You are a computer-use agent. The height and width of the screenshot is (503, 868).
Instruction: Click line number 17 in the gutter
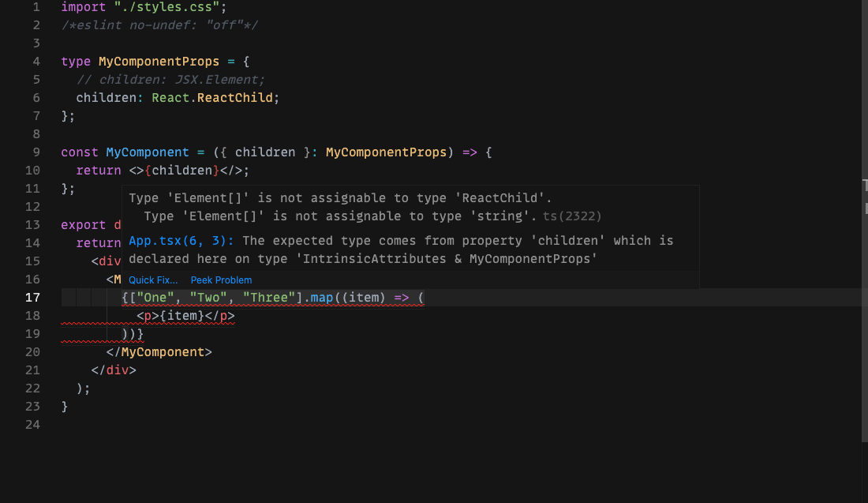click(32, 298)
